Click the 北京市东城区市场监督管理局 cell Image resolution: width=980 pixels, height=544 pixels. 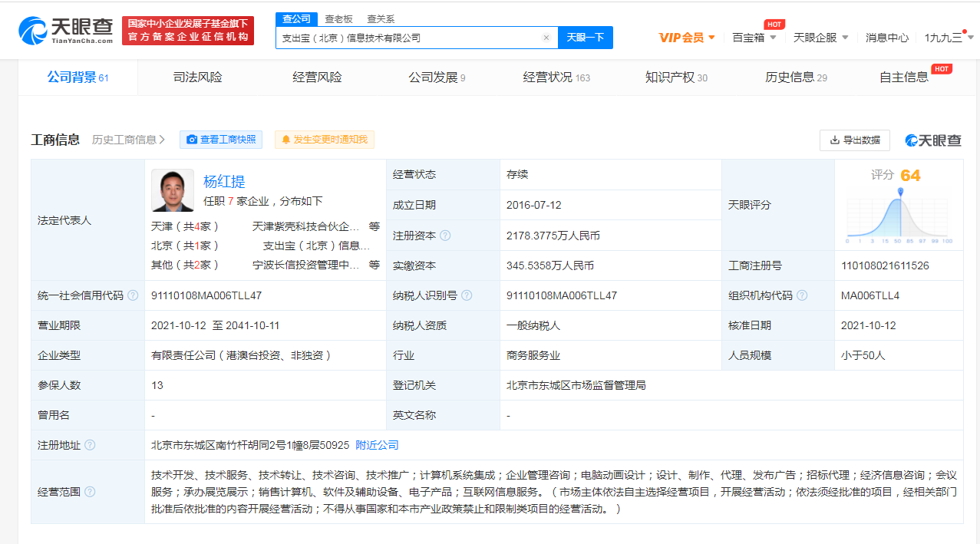576,385
